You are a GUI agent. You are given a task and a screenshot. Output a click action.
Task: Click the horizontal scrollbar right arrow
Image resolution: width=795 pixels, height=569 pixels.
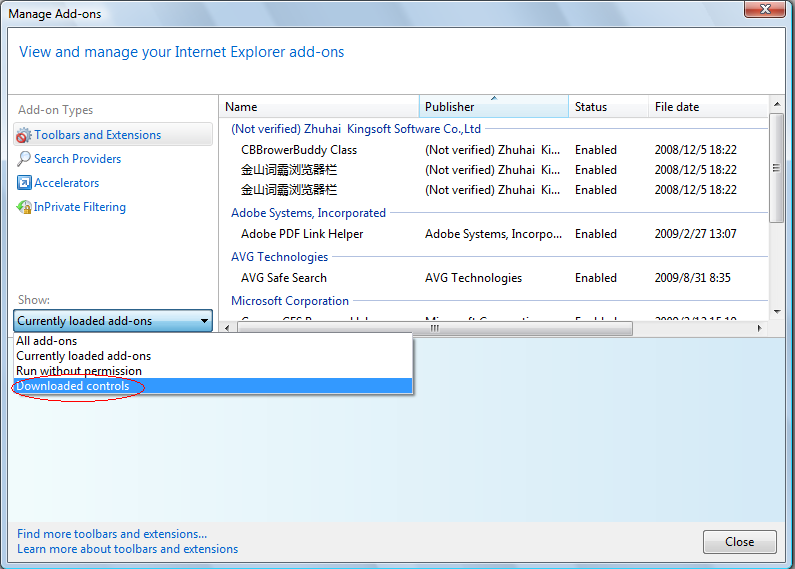click(x=759, y=328)
